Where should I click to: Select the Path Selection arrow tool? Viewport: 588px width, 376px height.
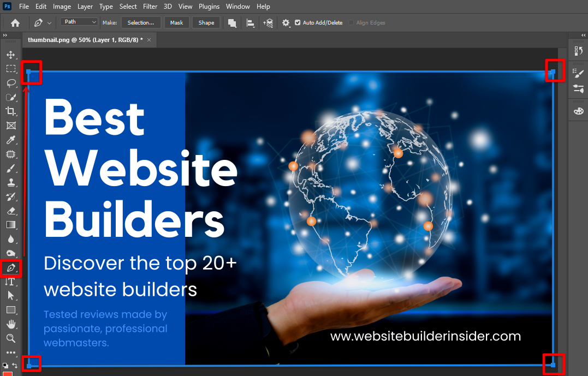(11, 296)
